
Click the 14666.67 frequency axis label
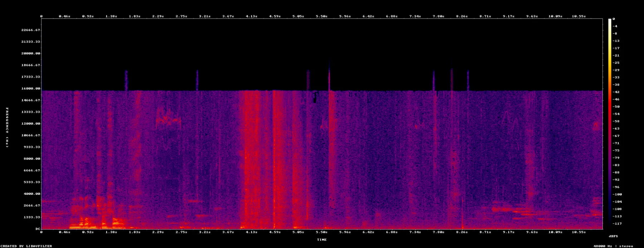31,101
